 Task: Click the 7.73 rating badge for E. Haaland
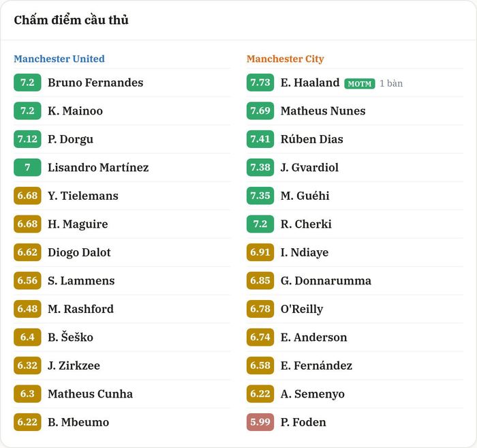(260, 83)
